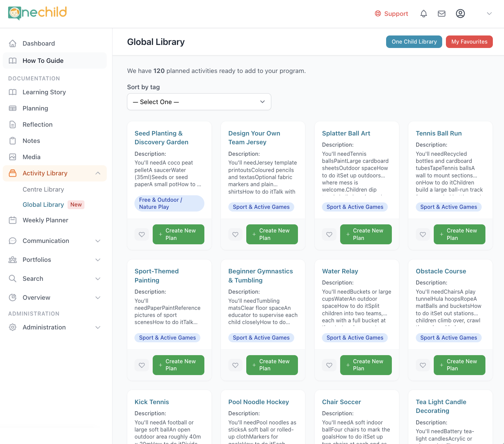This screenshot has width=504, height=444.
Task: Open Tea Light Candle Decorating title link
Action: coord(441,406)
